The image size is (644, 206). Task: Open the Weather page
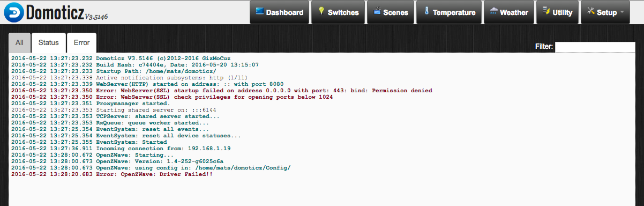pos(508,12)
